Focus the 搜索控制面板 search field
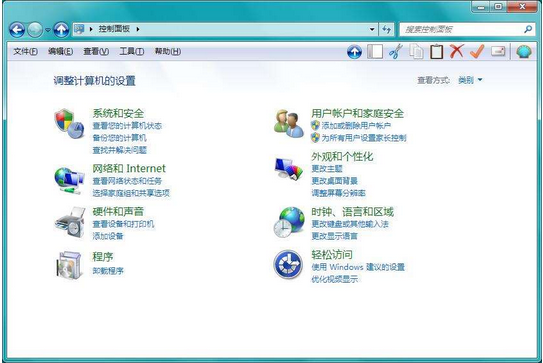543x363 pixels. [x=466, y=29]
